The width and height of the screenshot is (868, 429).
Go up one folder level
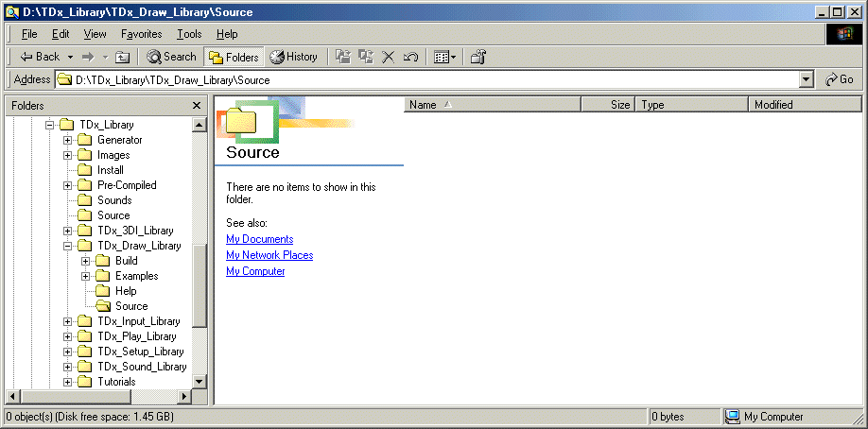pyautogui.click(x=123, y=57)
